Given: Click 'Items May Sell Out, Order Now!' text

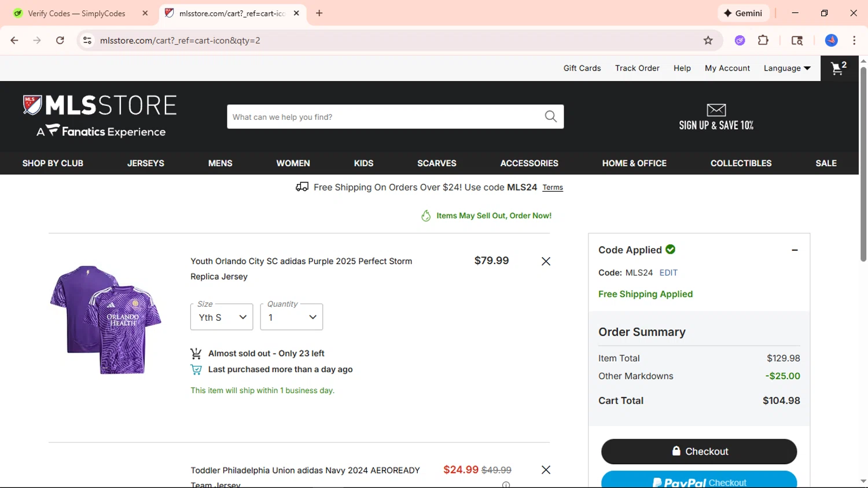Looking at the screenshot, I should point(494,216).
